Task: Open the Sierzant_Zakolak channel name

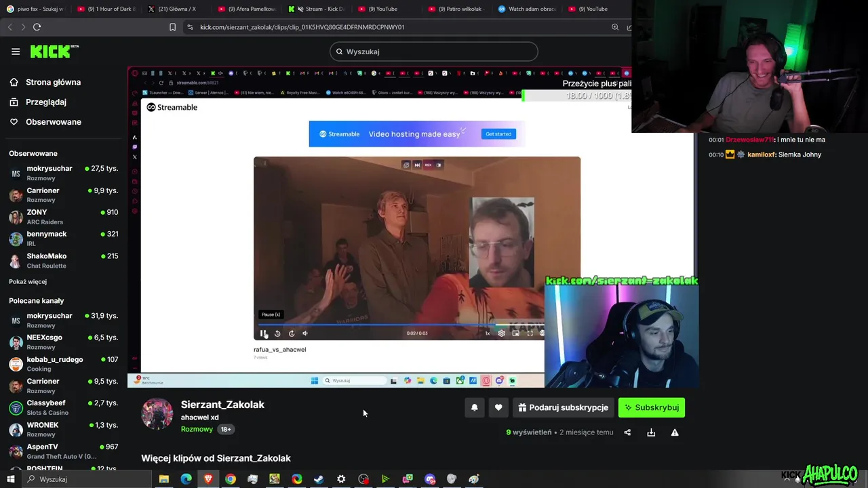Action: [x=222, y=405]
